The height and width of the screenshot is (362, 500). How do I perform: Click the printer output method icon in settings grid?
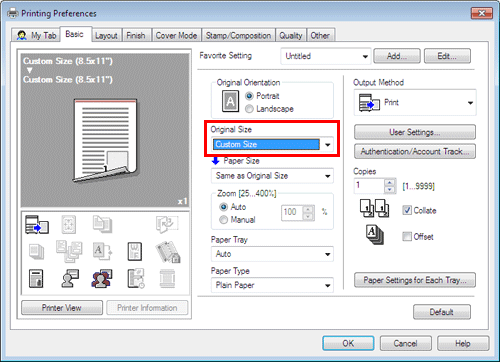(37, 224)
